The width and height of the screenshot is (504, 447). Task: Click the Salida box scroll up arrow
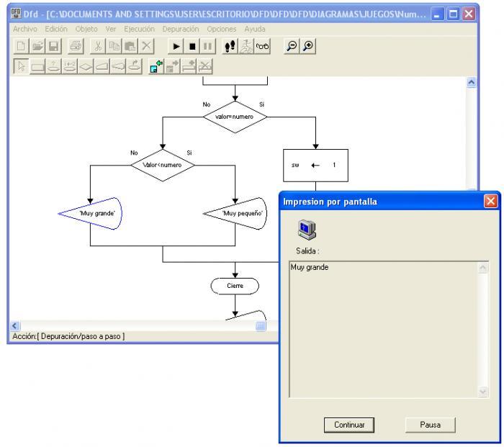(x=483, y=268)
